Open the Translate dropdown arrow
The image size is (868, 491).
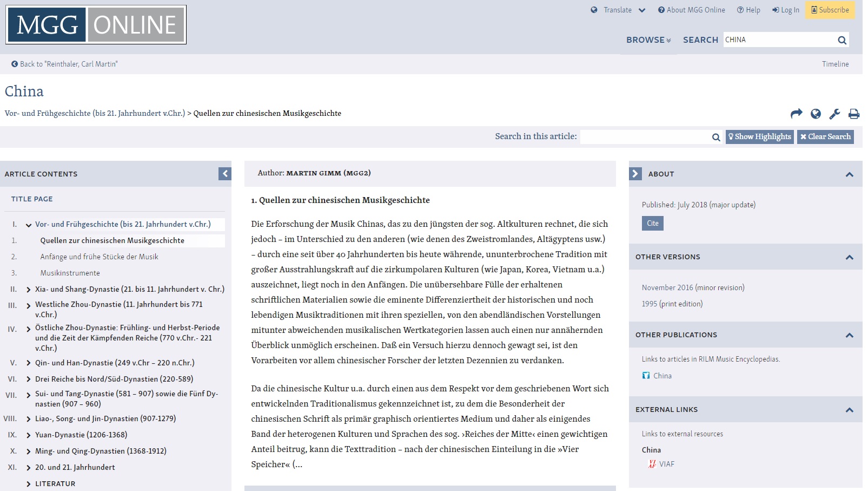(x=642, y=10)
